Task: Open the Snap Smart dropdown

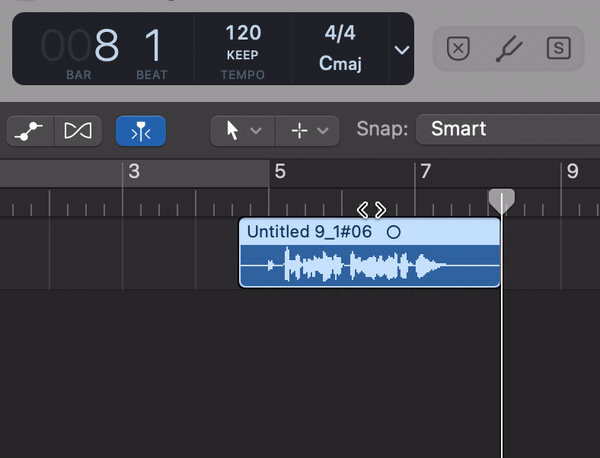Action: pyautogui.click(x=508, y=129)
